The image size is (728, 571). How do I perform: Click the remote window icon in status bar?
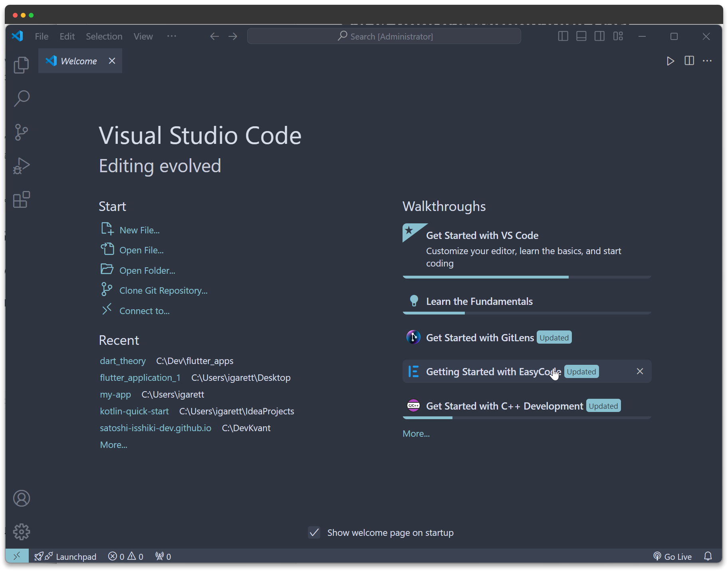pos(17,556)
